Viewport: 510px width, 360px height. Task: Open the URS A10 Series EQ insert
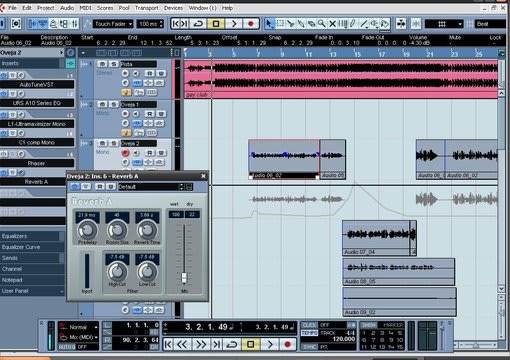click(x=37, y=103)
